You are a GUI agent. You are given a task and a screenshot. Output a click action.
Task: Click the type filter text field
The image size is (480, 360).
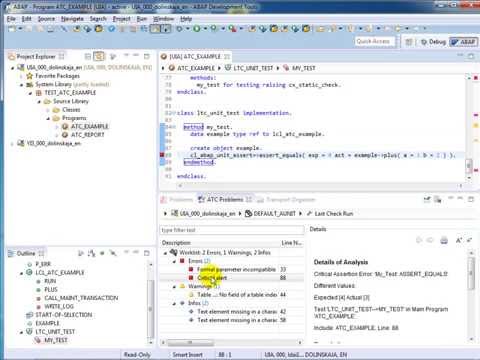click(x=232, y=230)
